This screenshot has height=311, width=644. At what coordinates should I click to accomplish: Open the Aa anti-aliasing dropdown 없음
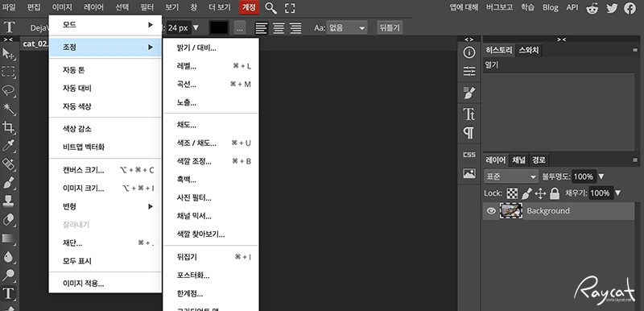347,28
